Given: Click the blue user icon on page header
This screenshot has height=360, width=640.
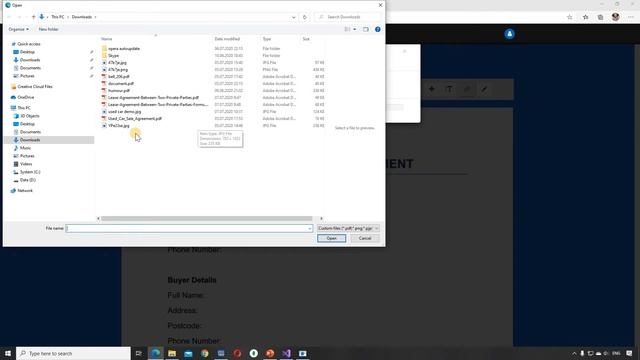Looking at the screenshot, I should click(509, 34).
